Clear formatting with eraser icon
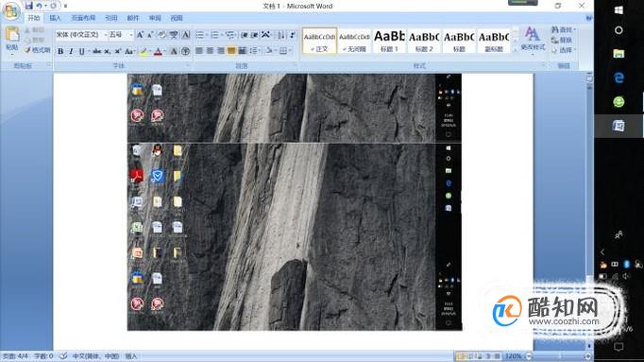The height and width of the screenshot is (362, 644). (162, 35)
